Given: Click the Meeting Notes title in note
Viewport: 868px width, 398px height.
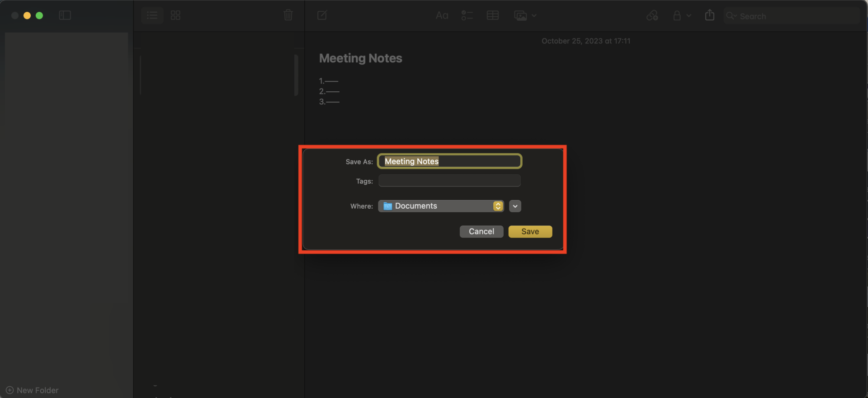Looking at the screenshot, I should pos(360,58).
